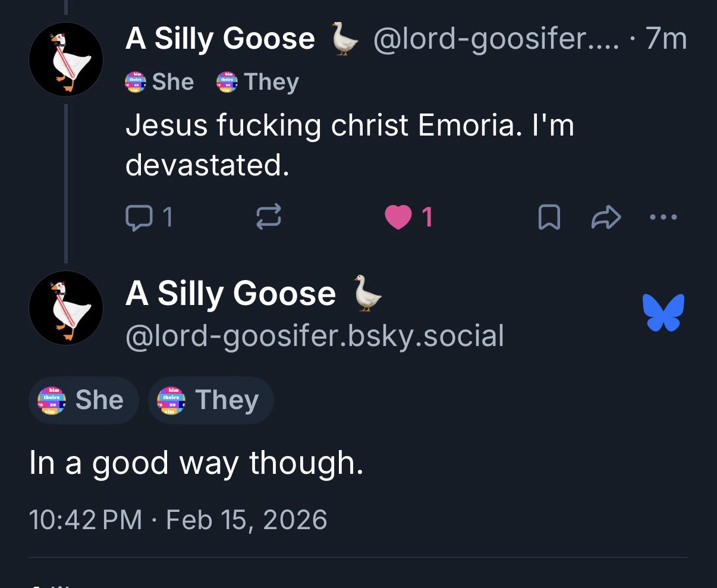This screenshot has height=588, width=717.
Task: Click small She label on parent post
Action: click(160, 81)
